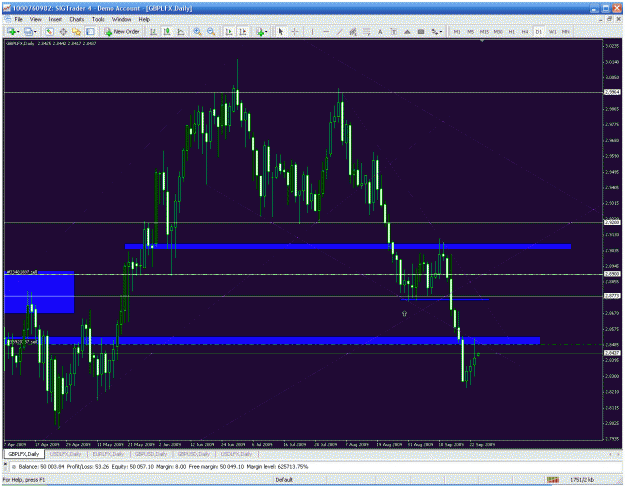
Task: Select the text label (T) tool
Action: 393,32
